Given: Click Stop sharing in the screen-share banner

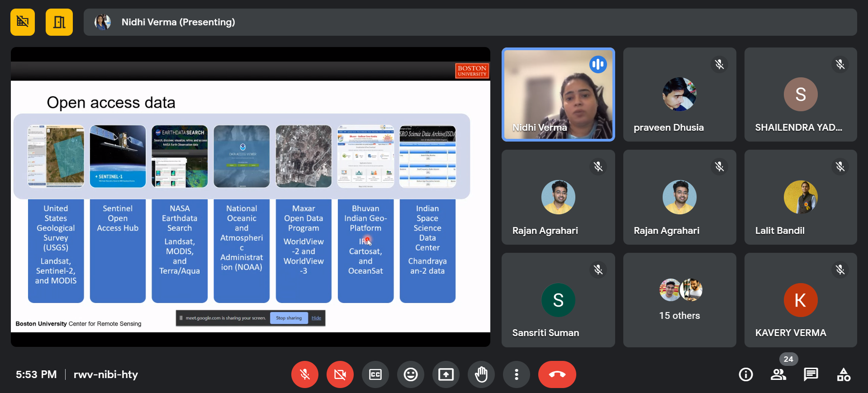Looking at the screenshot, I should [289, 318].
